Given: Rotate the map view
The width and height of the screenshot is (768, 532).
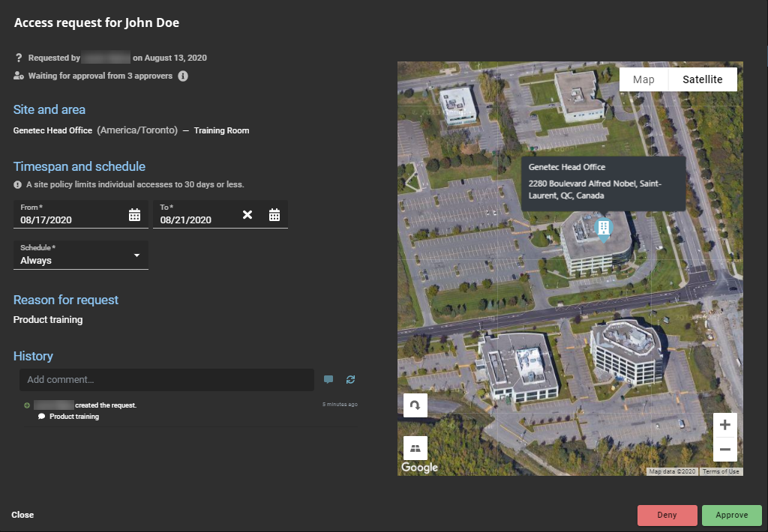Looking at the screenshot, I should click(415, 405).
